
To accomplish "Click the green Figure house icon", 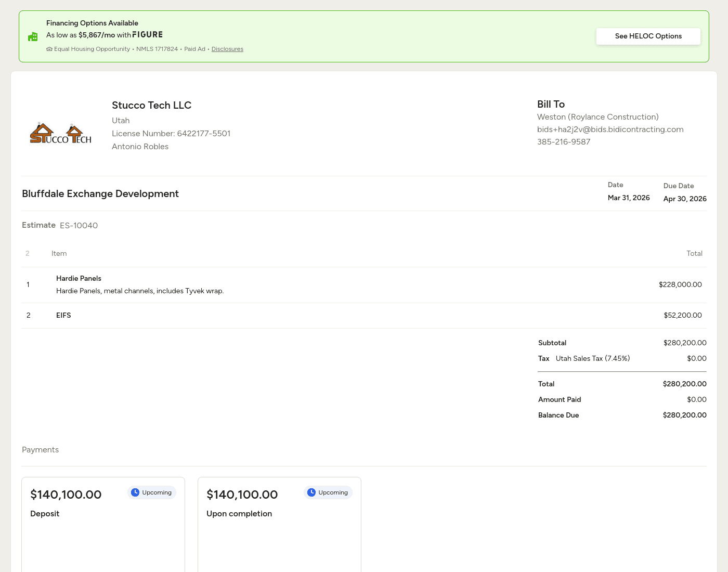I will click(x=33, y=36).
